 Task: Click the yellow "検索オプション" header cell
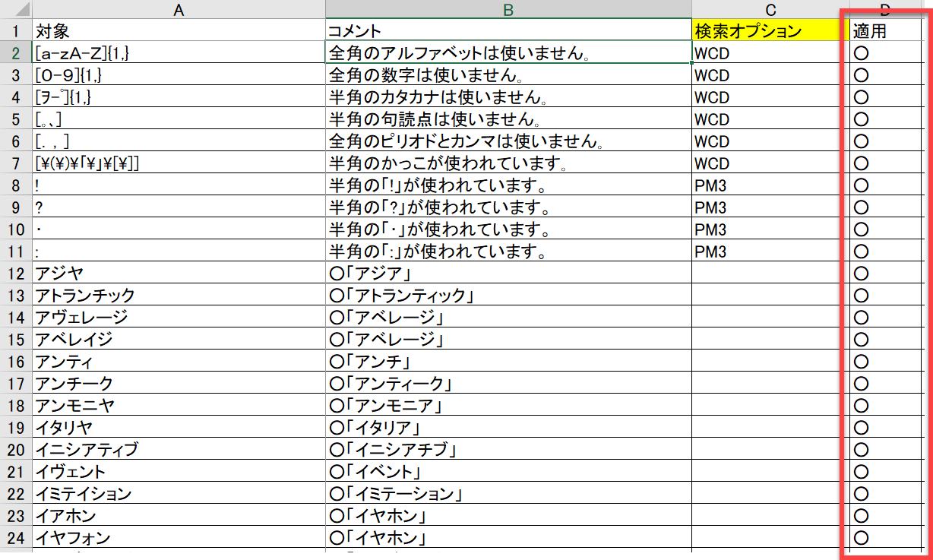(x=770, y=31)
